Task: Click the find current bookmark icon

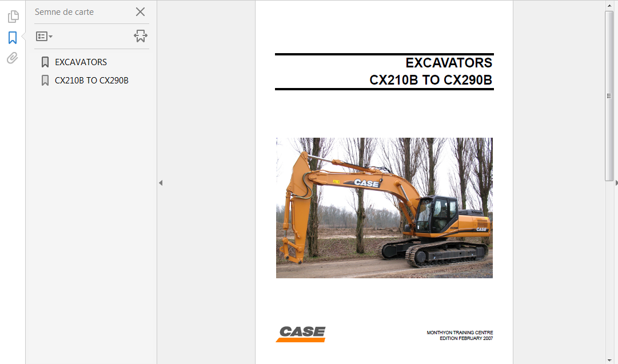Action: click(x=141, y=36)
